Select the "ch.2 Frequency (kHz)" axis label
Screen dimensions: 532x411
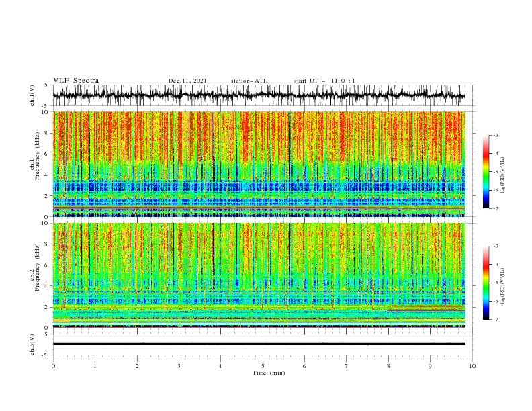click(35, 267)
